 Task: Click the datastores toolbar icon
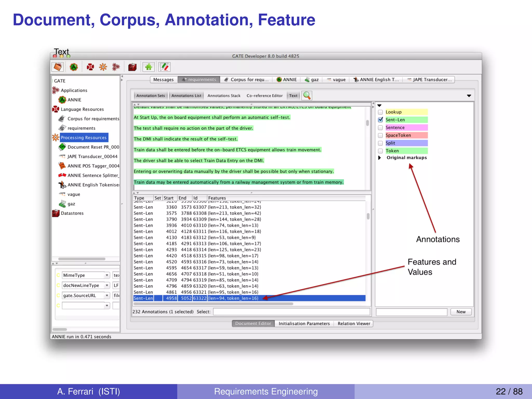click(x=132, y=67)
